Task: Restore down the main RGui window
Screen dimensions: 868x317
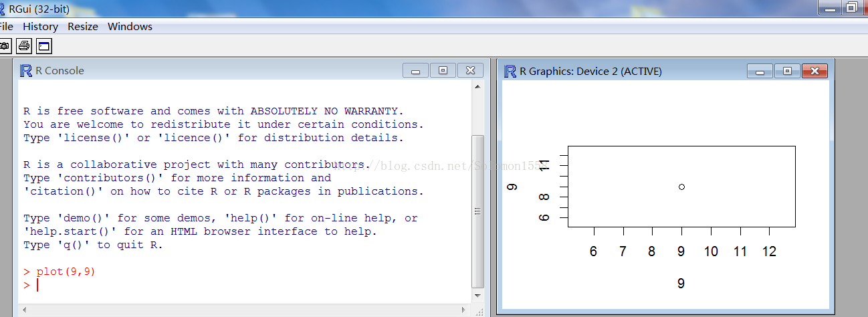Action: [x=852, y=7]
